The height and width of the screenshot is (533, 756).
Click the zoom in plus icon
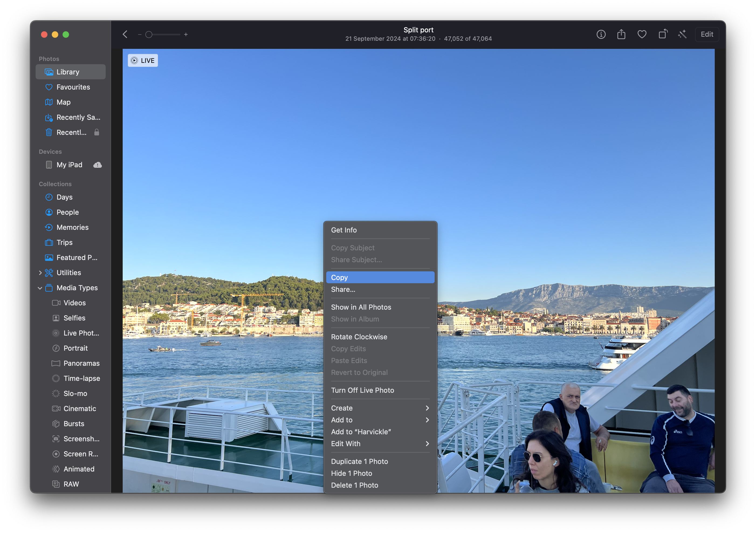click(186, 34)
